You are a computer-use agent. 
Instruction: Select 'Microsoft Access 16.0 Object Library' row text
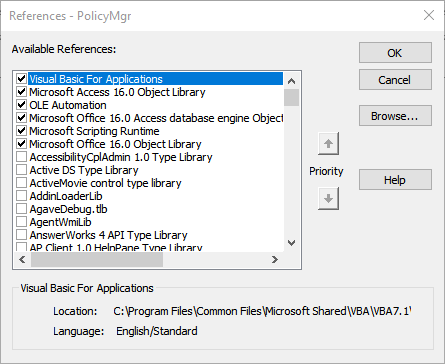(117, 92)
